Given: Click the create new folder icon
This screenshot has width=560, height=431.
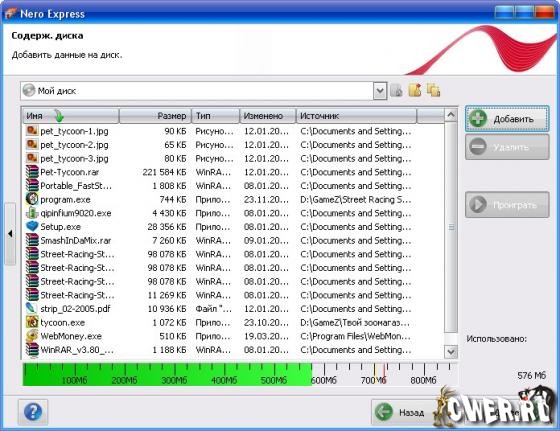Looking at the screenshot, I should tap(415, 90).
